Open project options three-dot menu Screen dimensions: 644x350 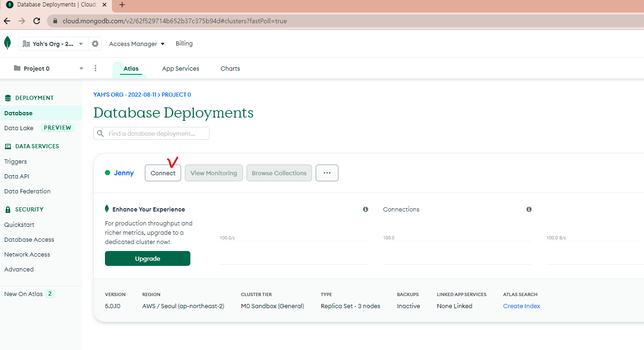96,68
